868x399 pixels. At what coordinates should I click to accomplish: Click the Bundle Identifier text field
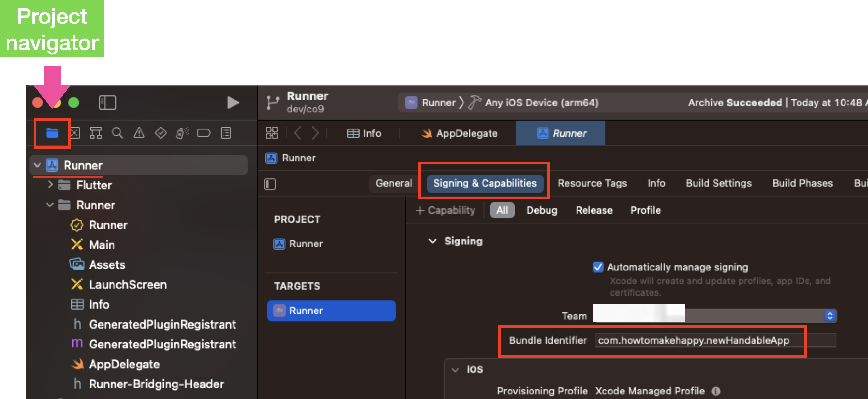(x=714, y=340)
